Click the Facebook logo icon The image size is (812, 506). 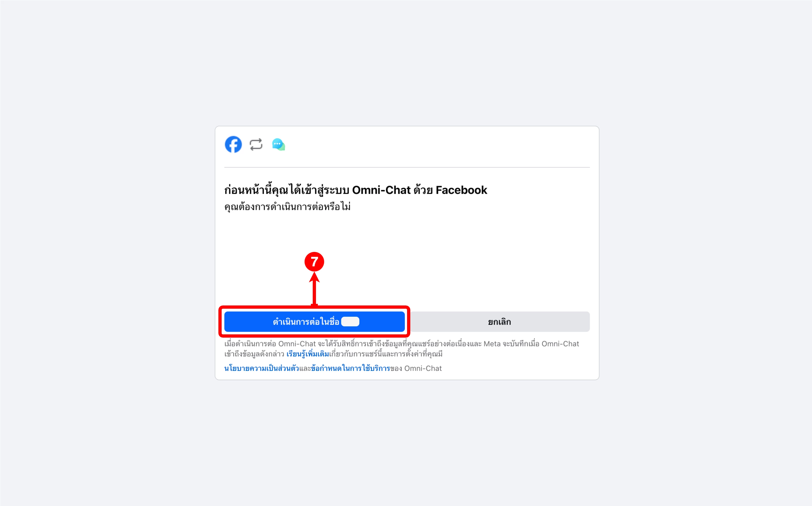pos(233,144)
